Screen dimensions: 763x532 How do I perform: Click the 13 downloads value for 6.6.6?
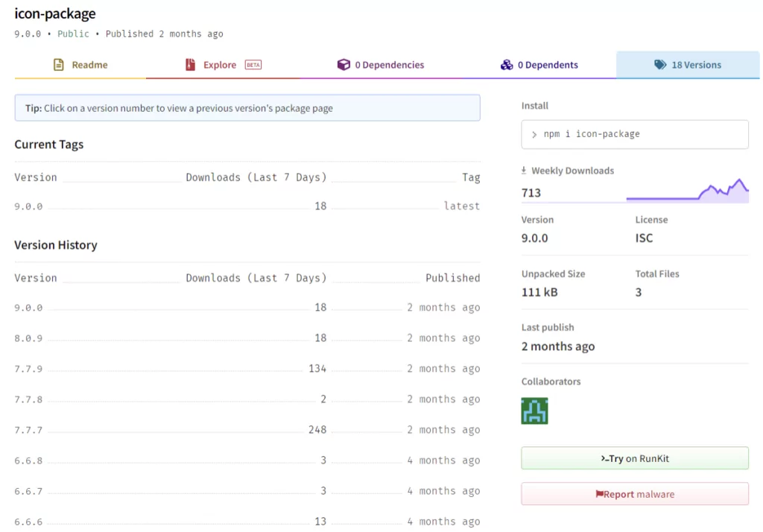tap(320, 522)
